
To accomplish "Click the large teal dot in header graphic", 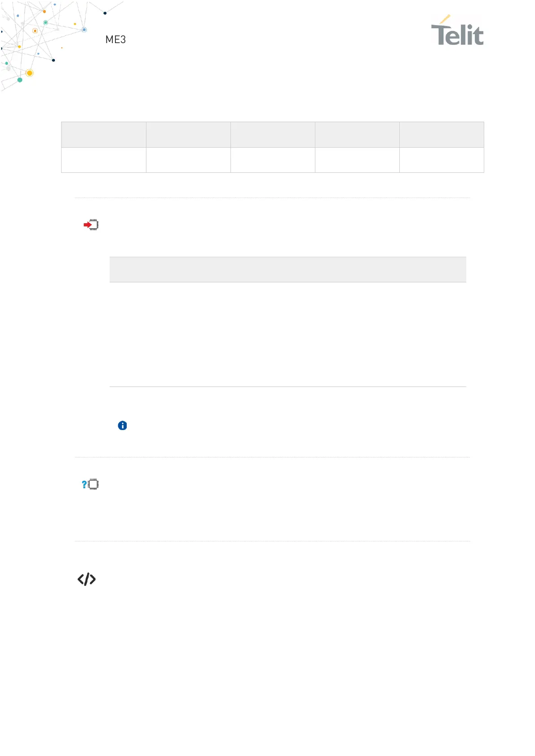I will pyautogui.click(x=20, y=80).
